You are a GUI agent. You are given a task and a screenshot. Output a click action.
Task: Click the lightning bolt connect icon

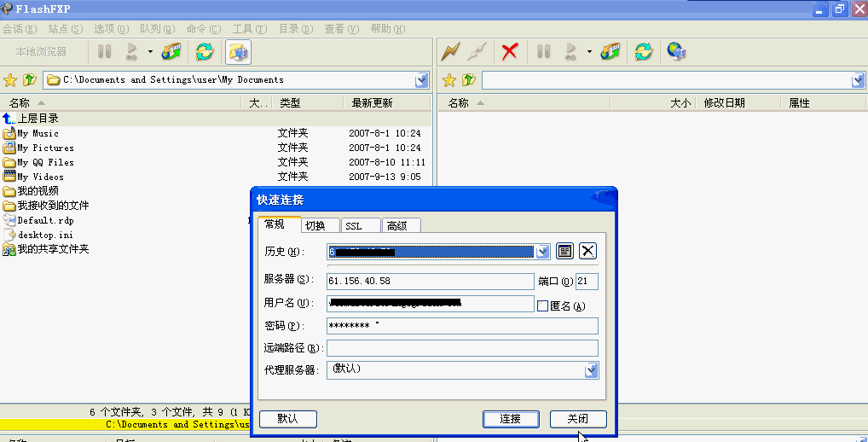pos(450,52)
